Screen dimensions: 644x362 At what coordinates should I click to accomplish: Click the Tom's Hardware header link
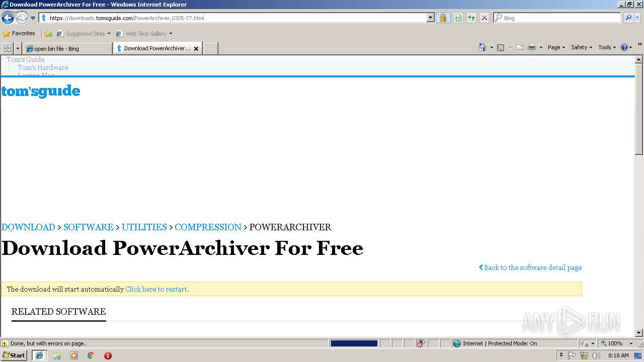tap(43, 67)
